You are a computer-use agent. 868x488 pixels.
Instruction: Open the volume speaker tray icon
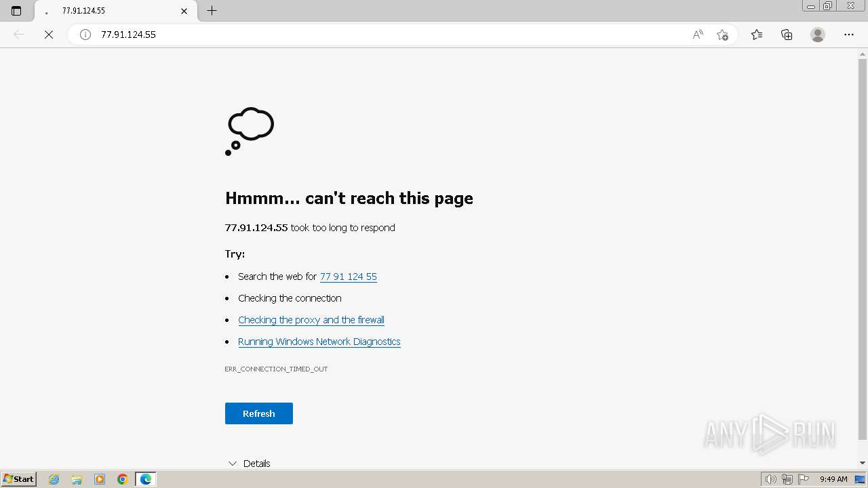(770, 479)
